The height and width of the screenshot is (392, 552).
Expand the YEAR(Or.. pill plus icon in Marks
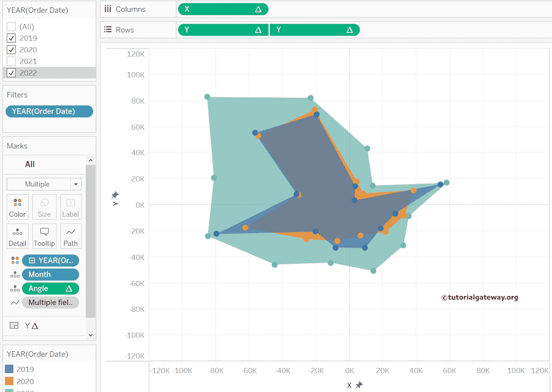tap(32, 261)
